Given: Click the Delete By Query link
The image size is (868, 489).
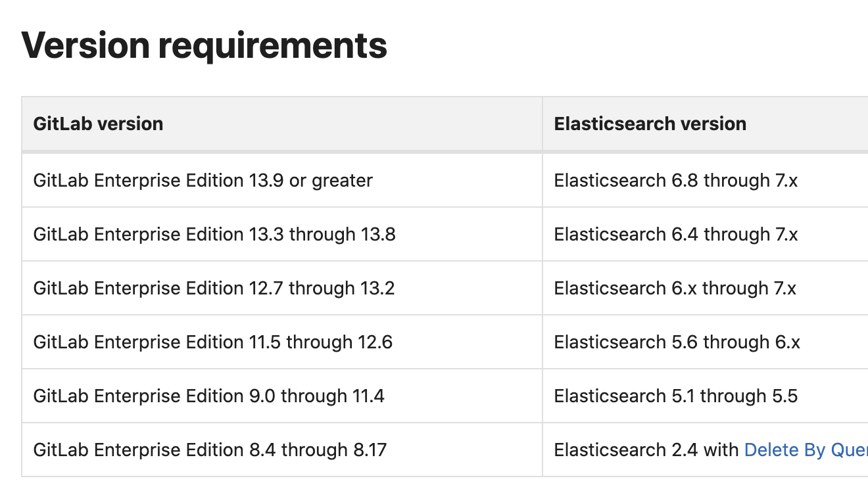Looking at the screenshot, I should pyautogui.click(x=806, y=450).
